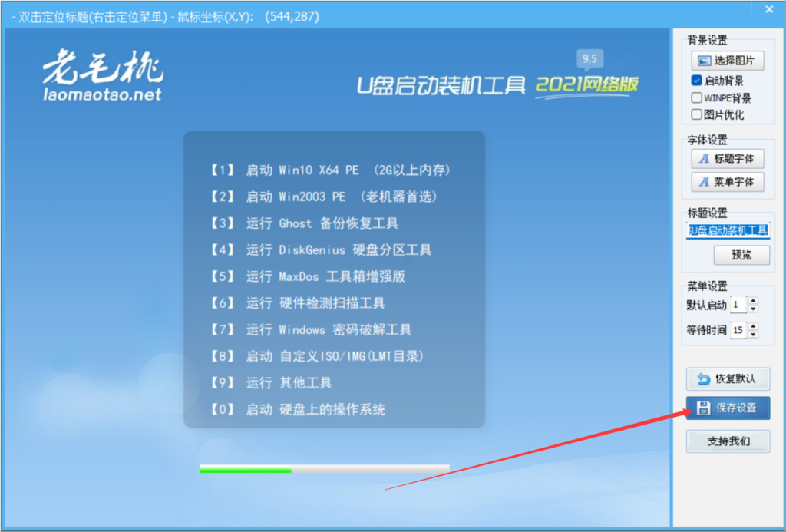This screenshot has height=532, width=786.
Task: Enable the 图片优化 checkbox
Action: point(696,114)
